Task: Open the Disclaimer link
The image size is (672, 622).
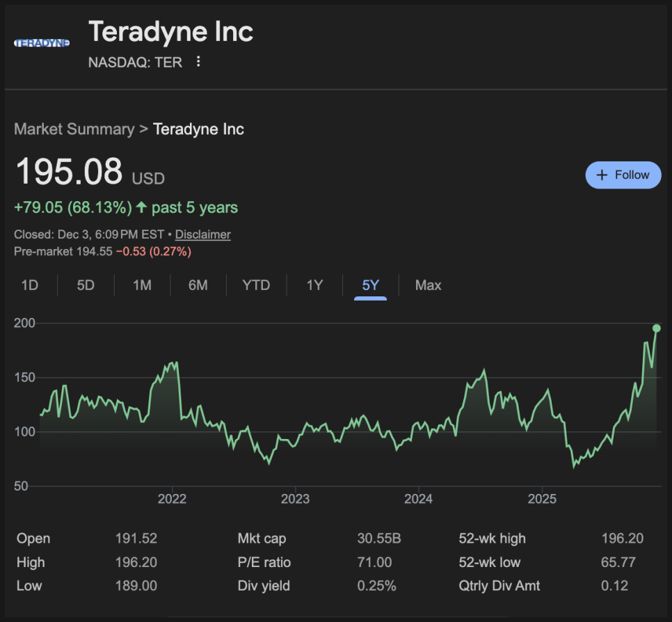Action: coord(202,234)
